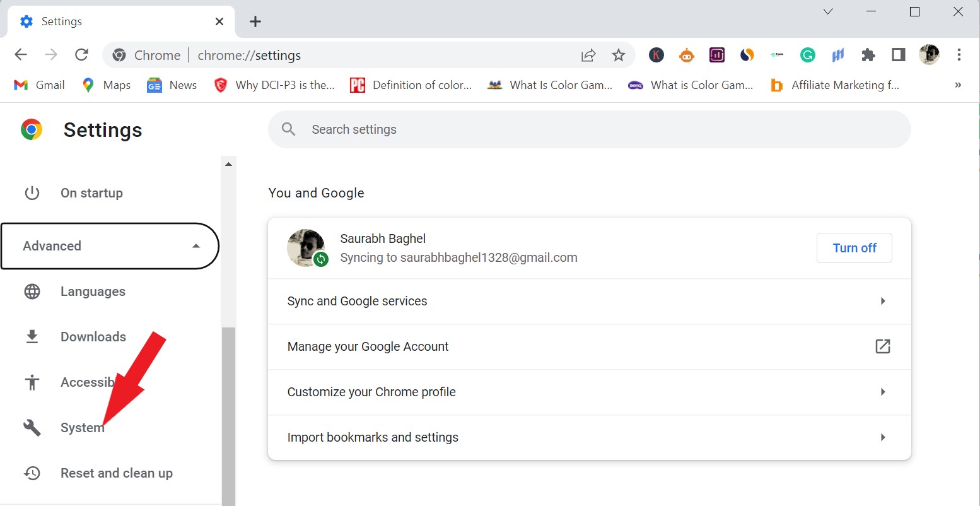Open the share icon in the address bar
Image resolution: width=980 pixels, height=506 pixels.
pos(588,56)
